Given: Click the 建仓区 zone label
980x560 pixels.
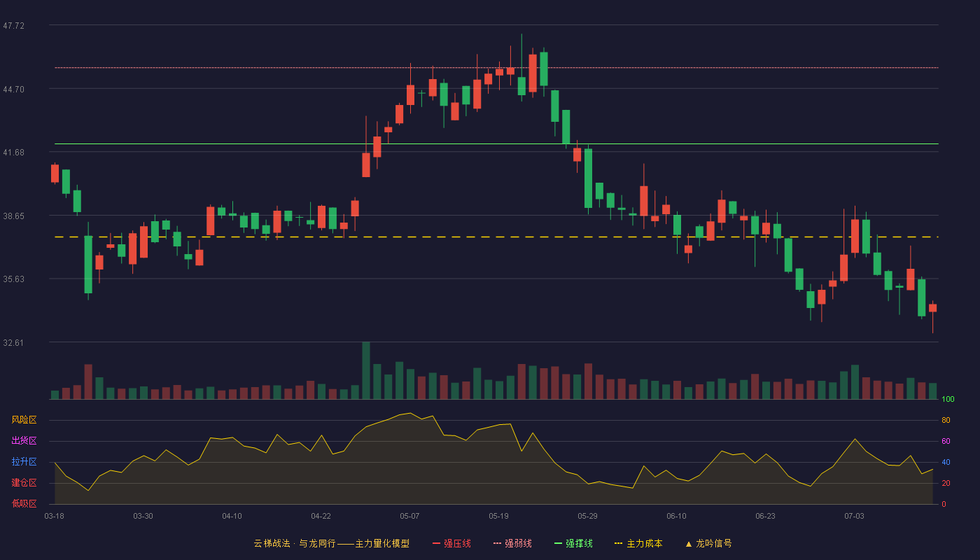Looking at the screenshot, I should 24,483.
